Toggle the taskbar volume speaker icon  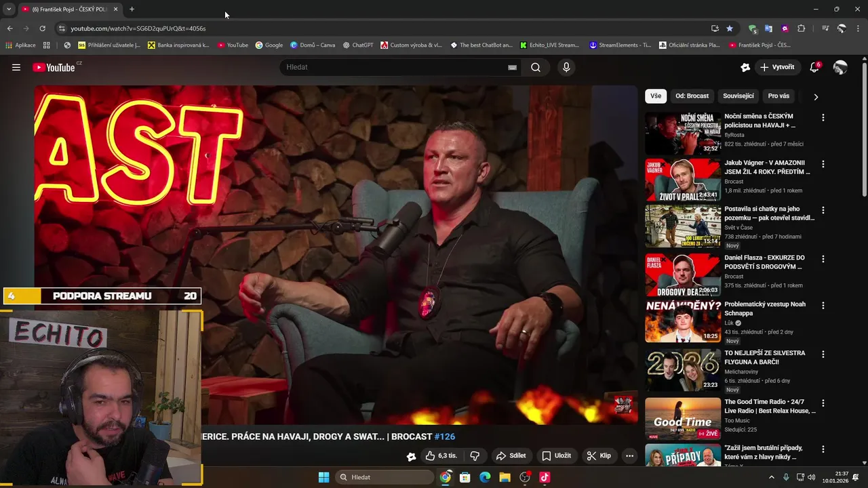click(x=811, y=477)
